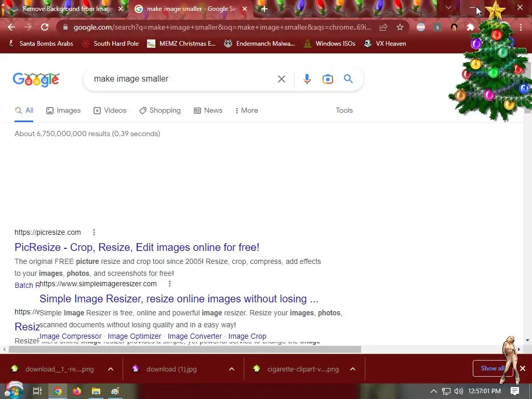Start voice search with microphone icon
Image resolution: width=532 pixels, height=399 pixels.
pos(307,79)
